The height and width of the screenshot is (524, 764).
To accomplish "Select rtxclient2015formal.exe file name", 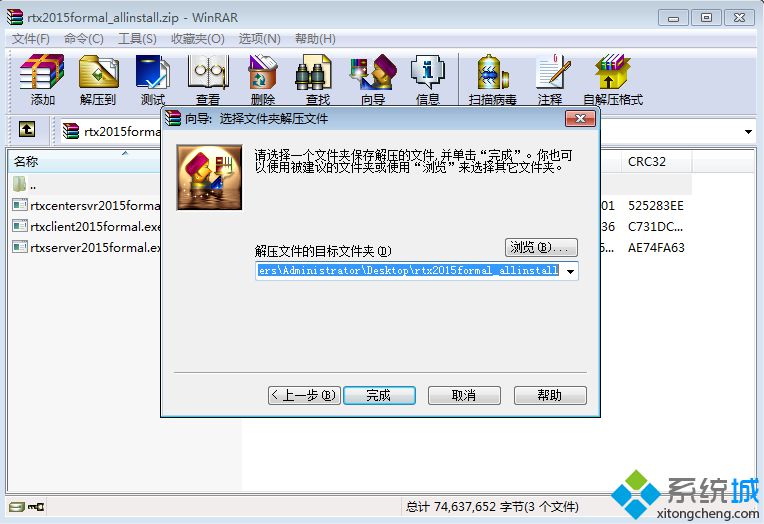I will 95,227.
